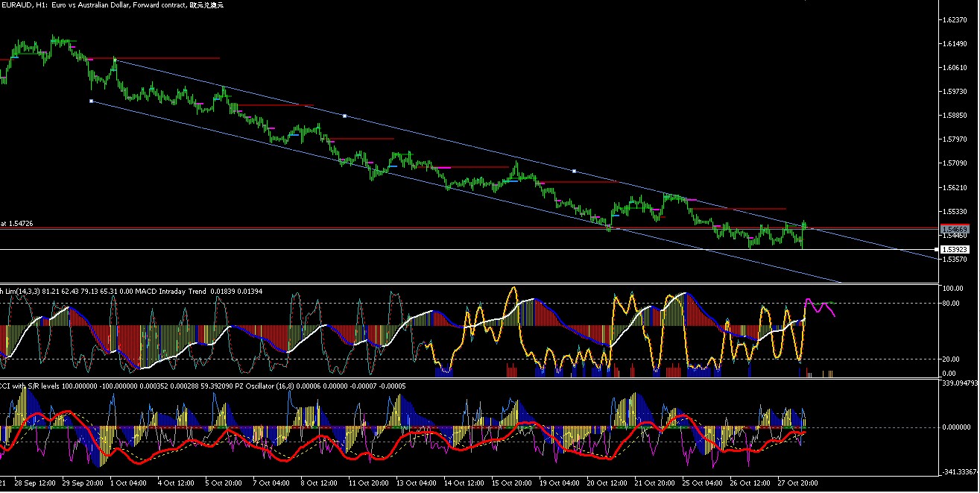Click the 13 Oct 04:00 time label

[x=416, y=484]
